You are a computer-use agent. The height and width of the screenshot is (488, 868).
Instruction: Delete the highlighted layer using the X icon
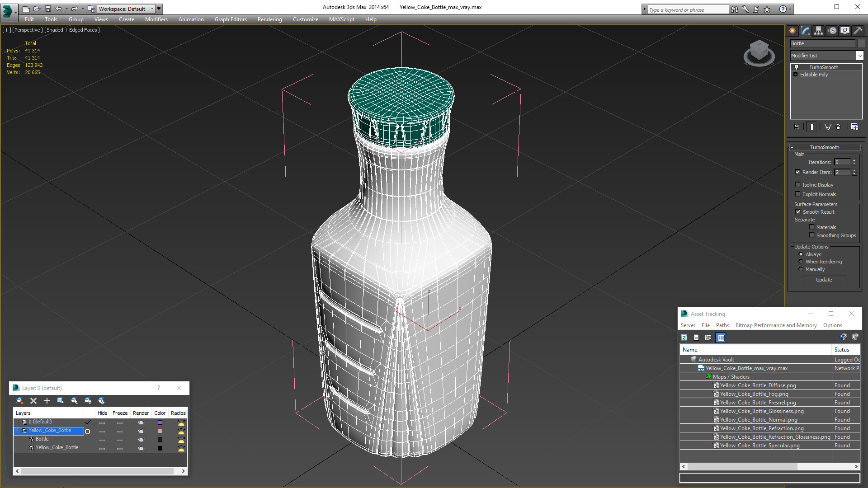pos(33,401)
